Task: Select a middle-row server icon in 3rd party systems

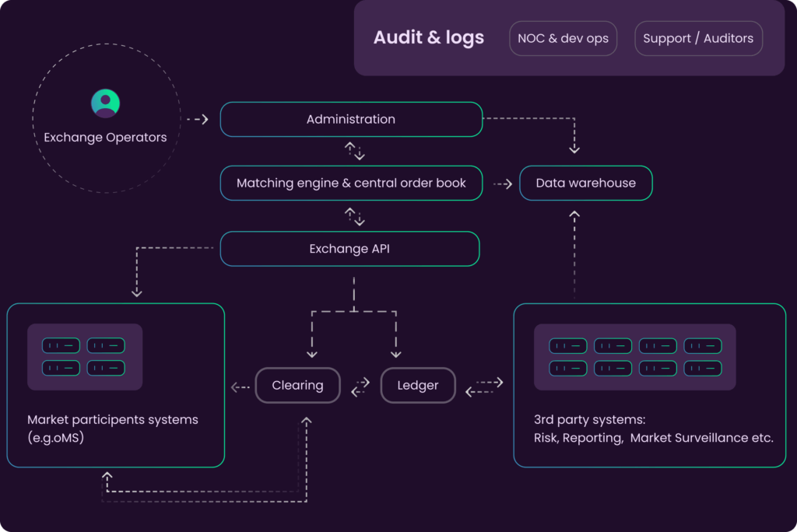Action: pyautogui.click(x=613, y=368)
